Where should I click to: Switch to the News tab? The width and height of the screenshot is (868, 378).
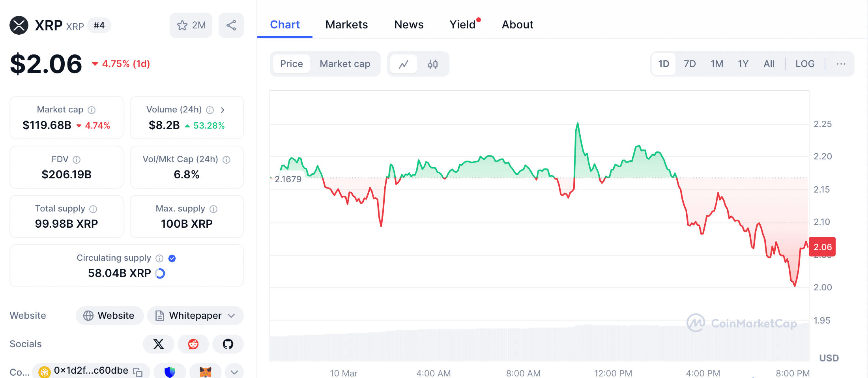[409, 24]
